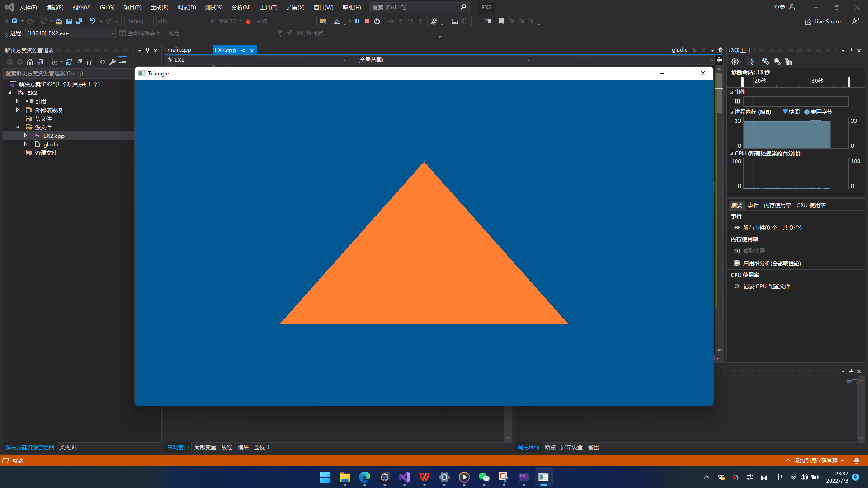Click the 启用堆分析(会影响性能) link
Viewport: 868px width, 488px height.
click(772, 263)
